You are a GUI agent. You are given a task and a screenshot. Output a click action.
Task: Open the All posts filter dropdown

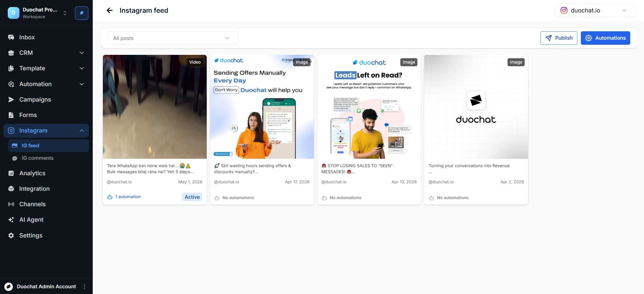point(173,38)
